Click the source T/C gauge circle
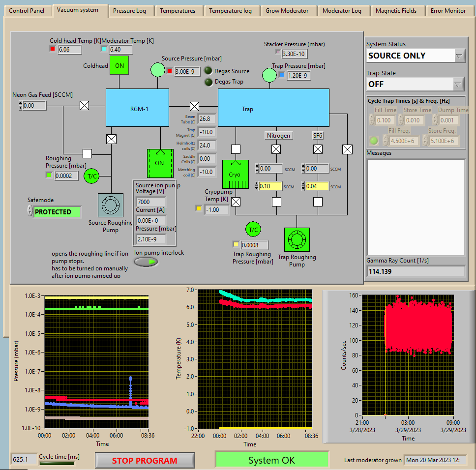The height and width of the screenshot is (470, 476). pos(91,176)
